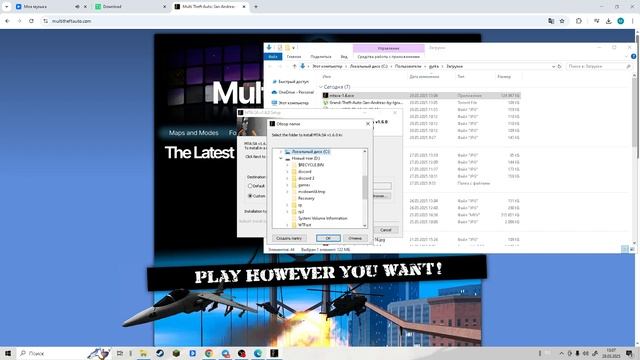The height and width of the screenshot is (360, 640).
Task: Click the Управление contextual tab
Action: click(x=388, y=48)
